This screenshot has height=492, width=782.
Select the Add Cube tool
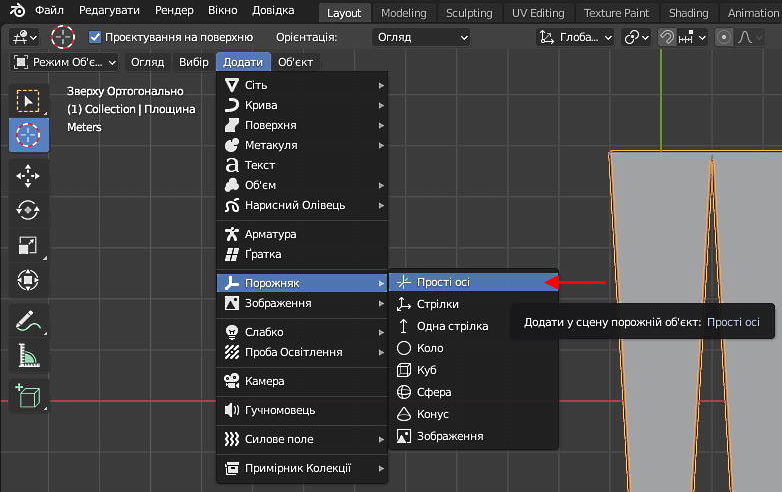(x=28, y=396)
